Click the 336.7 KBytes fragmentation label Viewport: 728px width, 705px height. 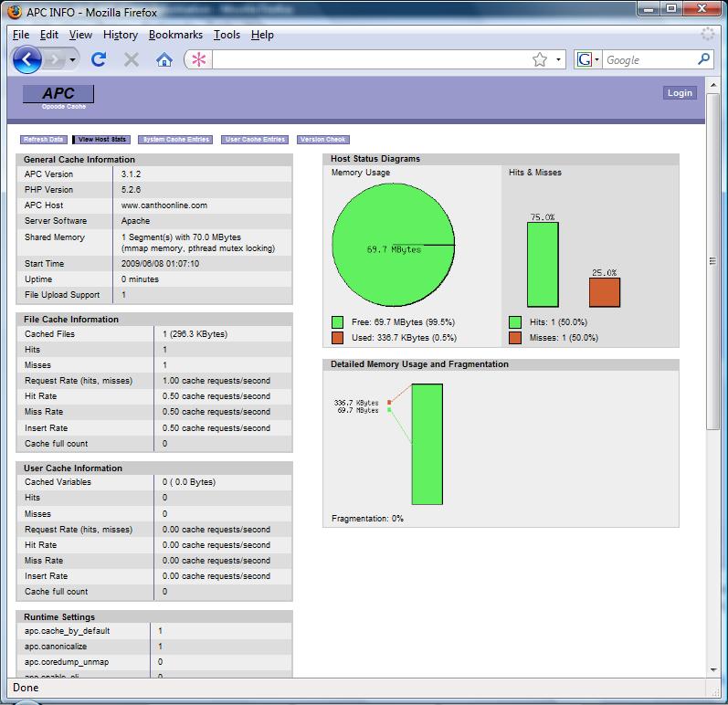click(x=356, y=403)
